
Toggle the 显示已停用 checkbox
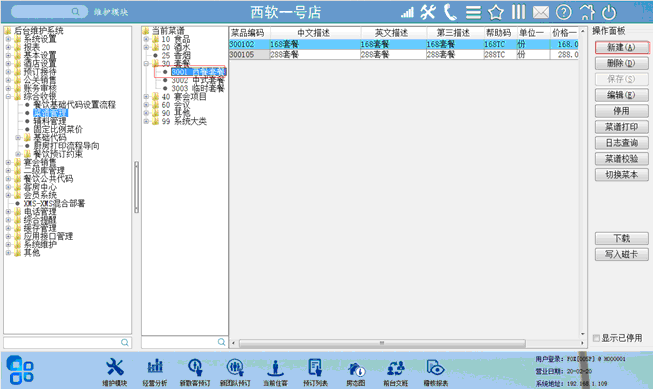tap(596, 338)
